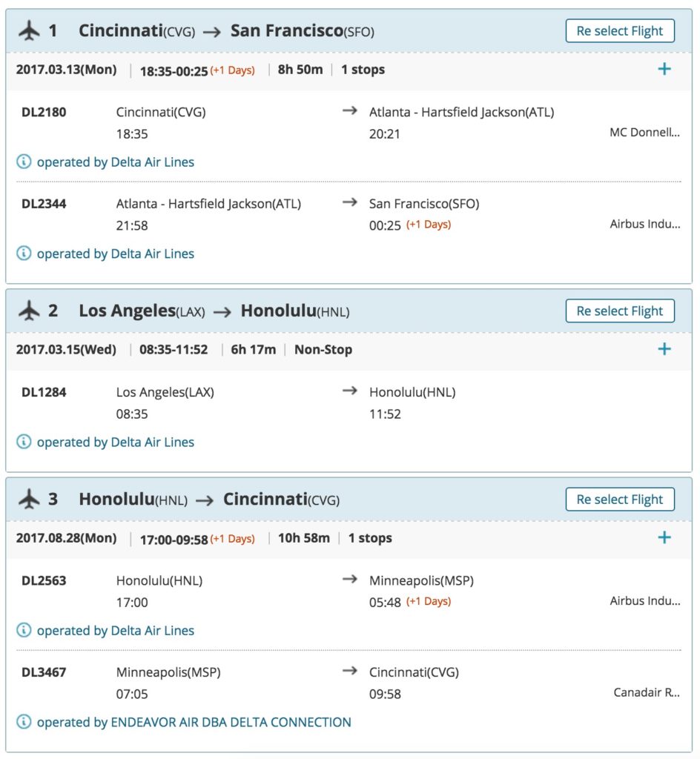Click info icon beside DL2563 operator
700x759 pixels.
click(24, 631)
